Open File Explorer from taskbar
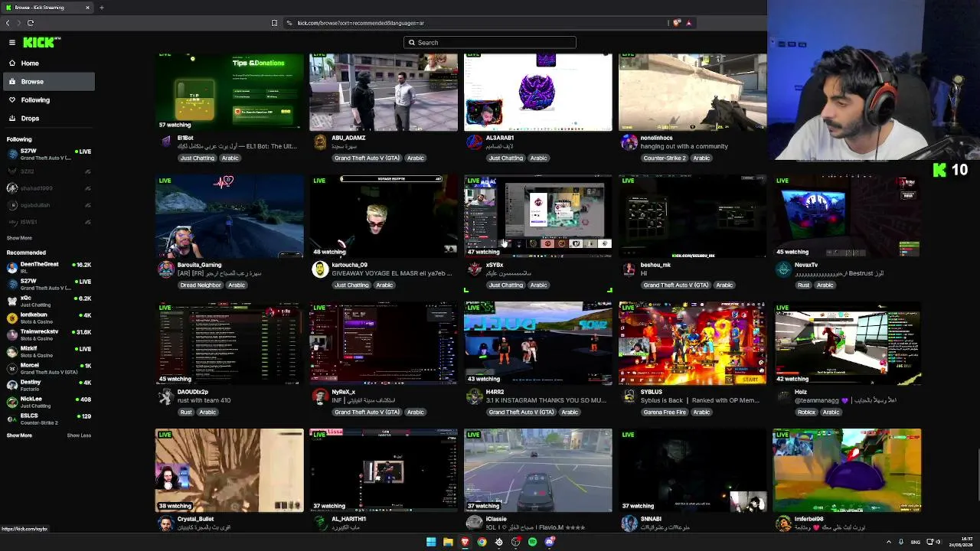The height and width of the screenshot is (551, 980). 448,542
